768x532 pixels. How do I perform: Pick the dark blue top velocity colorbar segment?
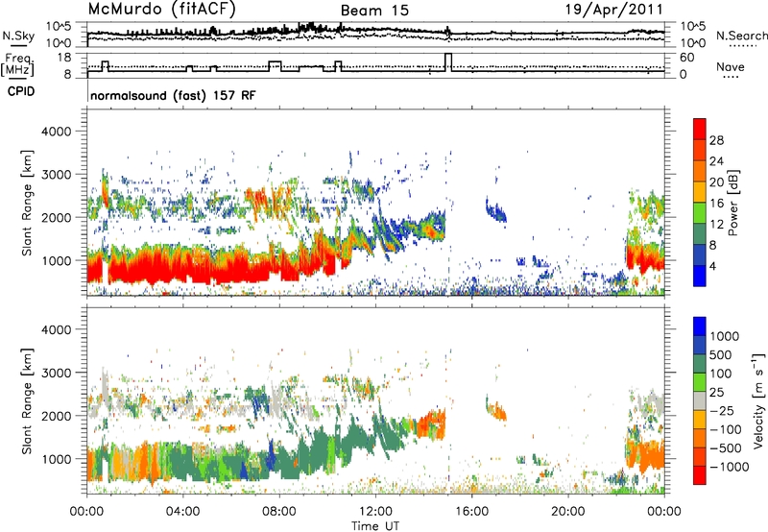click(700, 326)
